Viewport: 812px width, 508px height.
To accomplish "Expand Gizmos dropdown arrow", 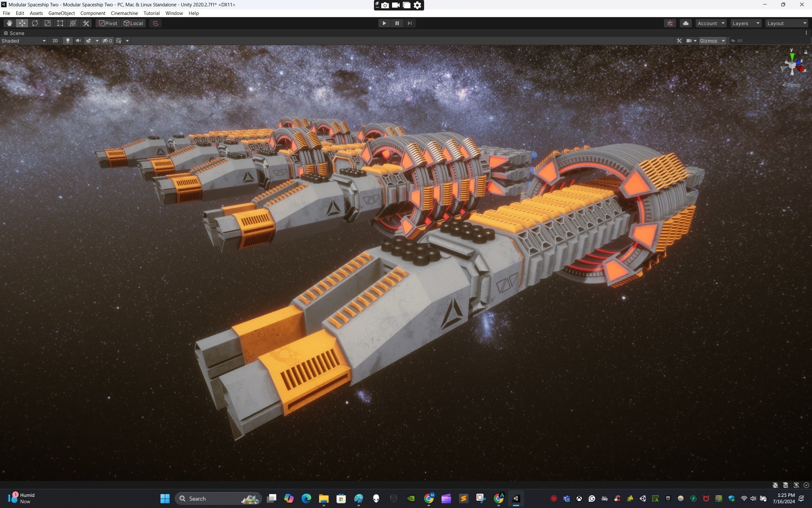I will click(724, 41).
